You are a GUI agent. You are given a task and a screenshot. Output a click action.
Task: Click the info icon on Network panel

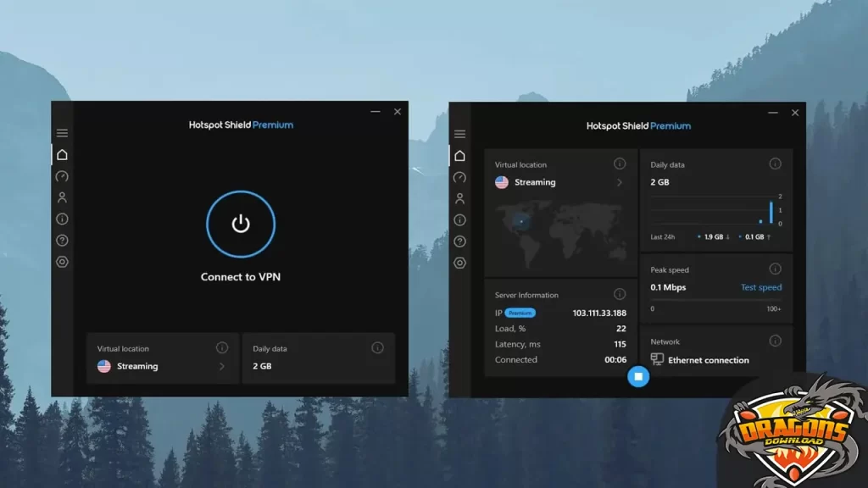coord(775,341)
